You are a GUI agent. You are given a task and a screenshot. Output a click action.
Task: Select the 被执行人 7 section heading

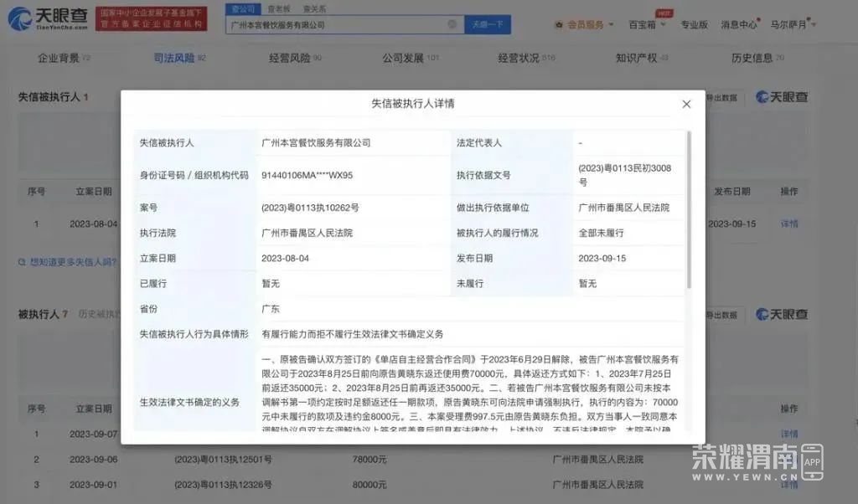coord(43,314)
